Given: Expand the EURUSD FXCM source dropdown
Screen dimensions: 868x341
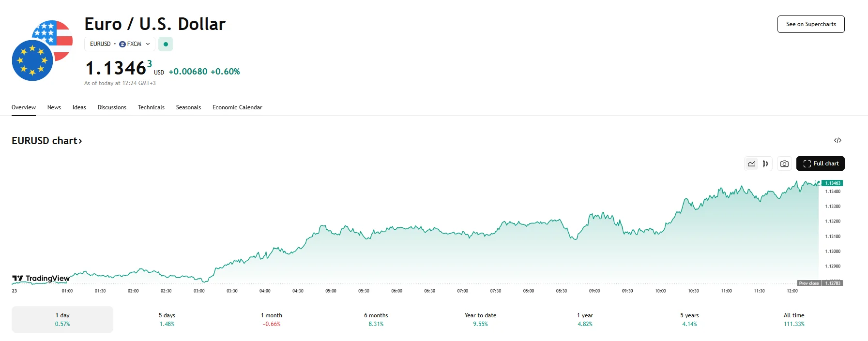Looking at the screenshot, I should tap(120, 44).
